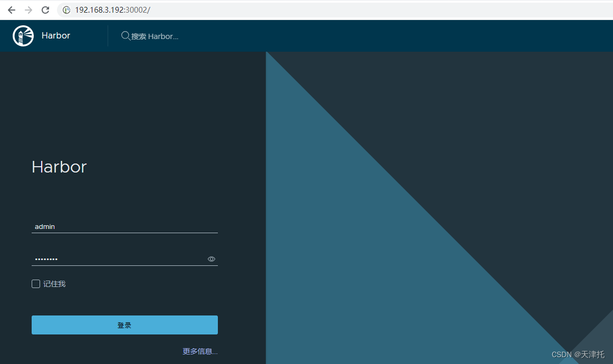Viewport: 613px width, 364px height.
Task: Open the 更多信息 link
Action: (200, 351)
